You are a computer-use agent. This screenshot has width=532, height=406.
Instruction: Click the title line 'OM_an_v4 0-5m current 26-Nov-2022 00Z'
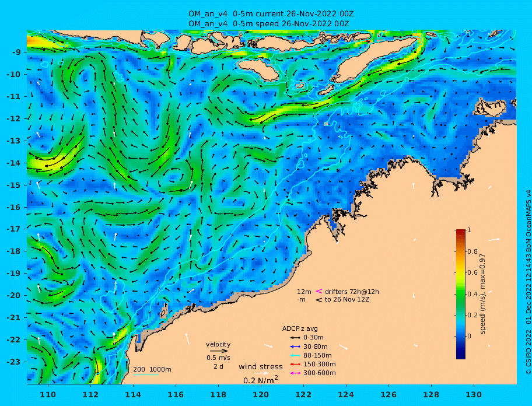(x=271, y=14)
